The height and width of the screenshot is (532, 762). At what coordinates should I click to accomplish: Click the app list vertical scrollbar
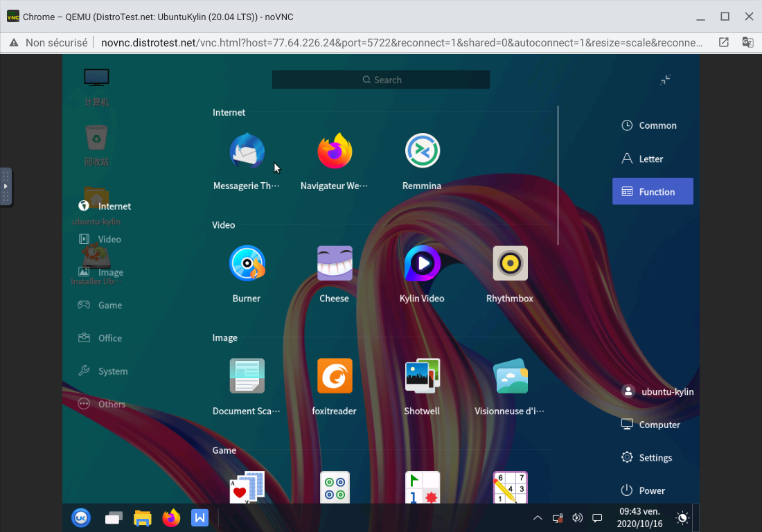click(x=558, y=175)
